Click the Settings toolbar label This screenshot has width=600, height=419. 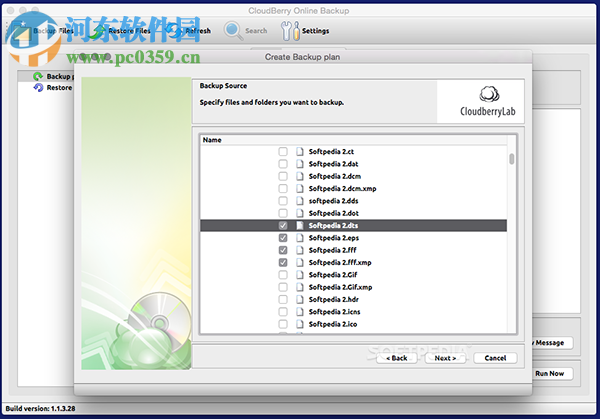315,31
